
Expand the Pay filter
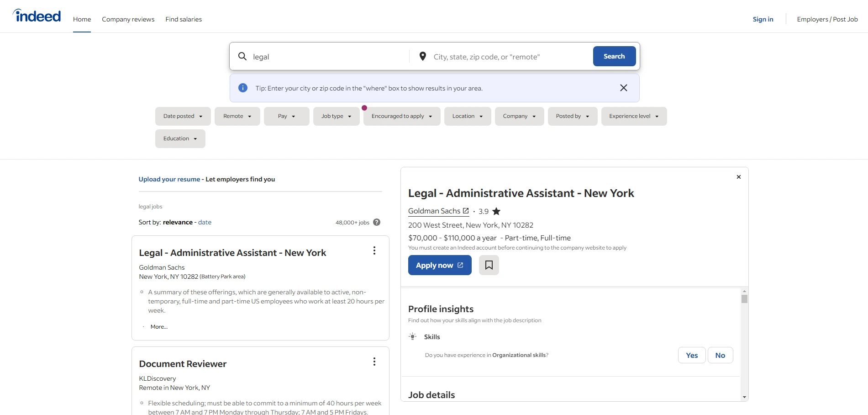tap(287, 116)
